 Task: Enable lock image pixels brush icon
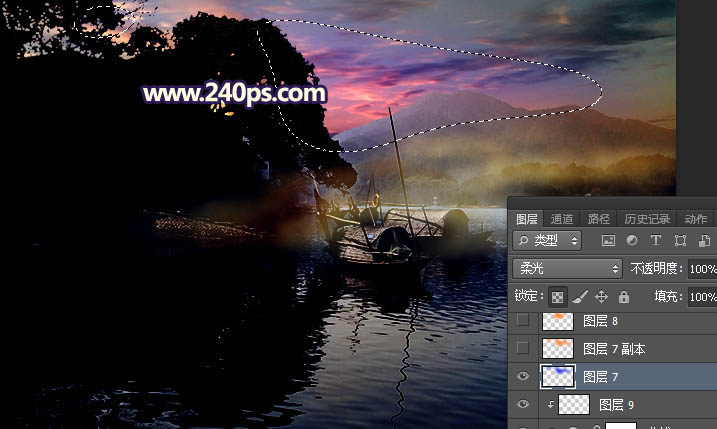580,297
